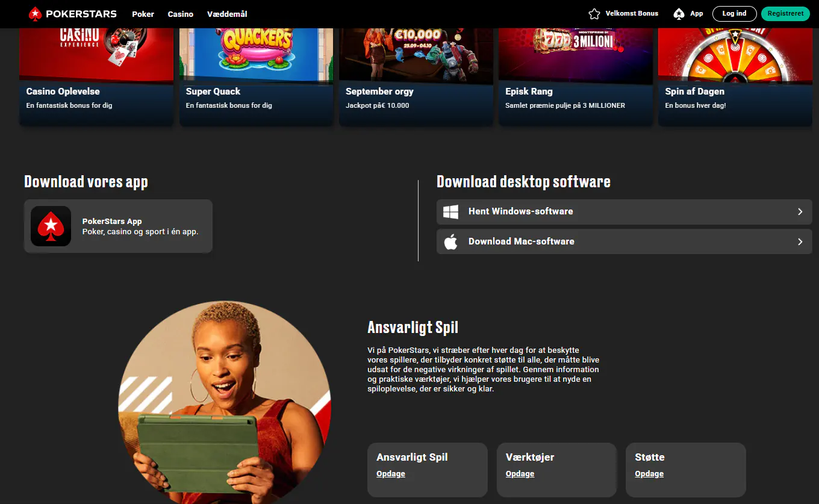
Task: Click the En bonus hver dag! text
Action: [696, 105]
